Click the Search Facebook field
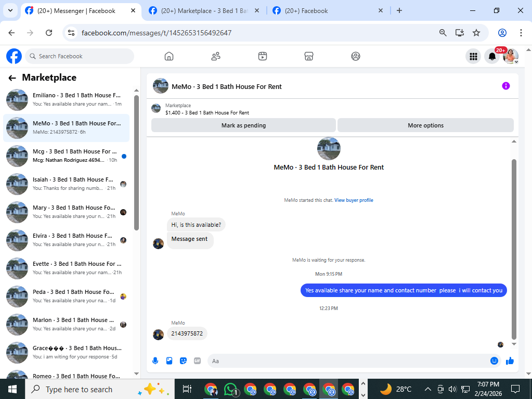The image size is (532, 399). point(80,56)
